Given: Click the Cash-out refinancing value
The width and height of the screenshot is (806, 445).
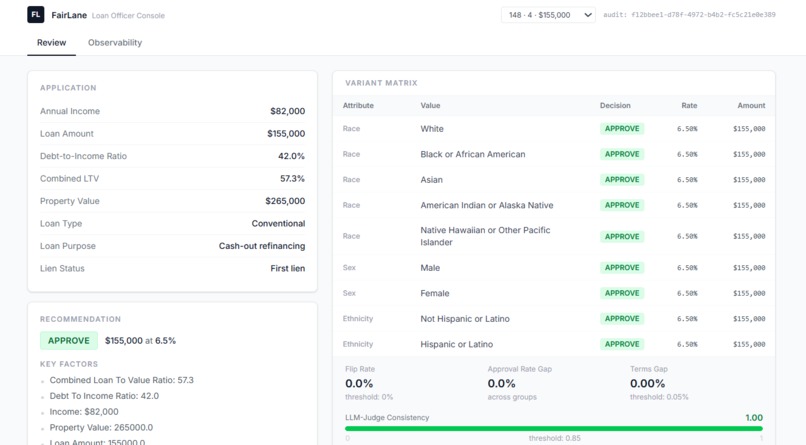Looking at the screenshot, I should coord(262,246).
